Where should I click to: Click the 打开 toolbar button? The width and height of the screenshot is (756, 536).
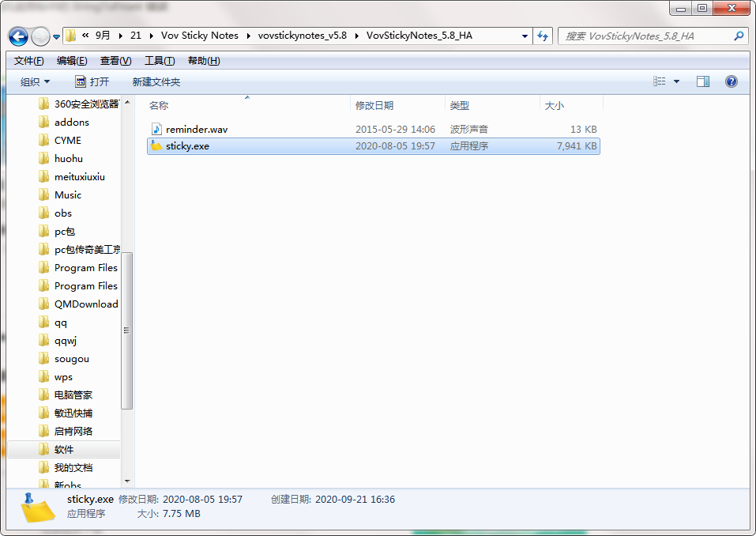pos(92,82)
